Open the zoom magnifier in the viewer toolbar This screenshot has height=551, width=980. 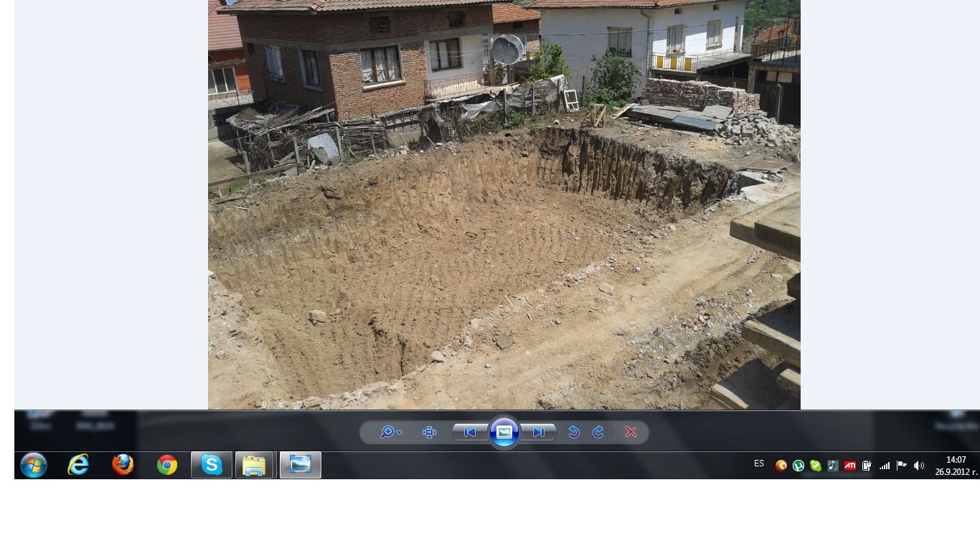(387, 432)
